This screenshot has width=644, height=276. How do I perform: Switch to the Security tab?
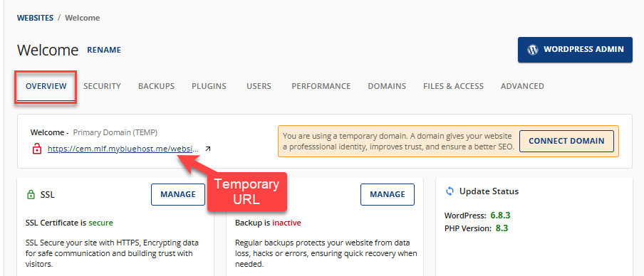[103, 87]
